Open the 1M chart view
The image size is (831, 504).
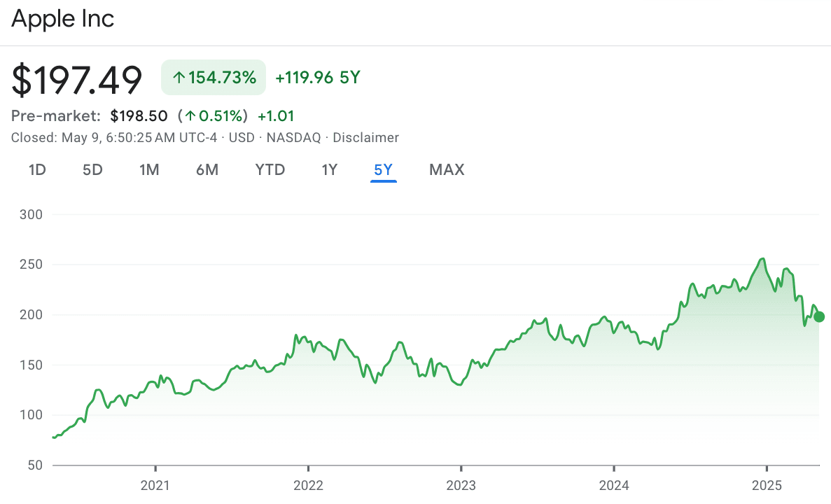(x=149, y=169)
